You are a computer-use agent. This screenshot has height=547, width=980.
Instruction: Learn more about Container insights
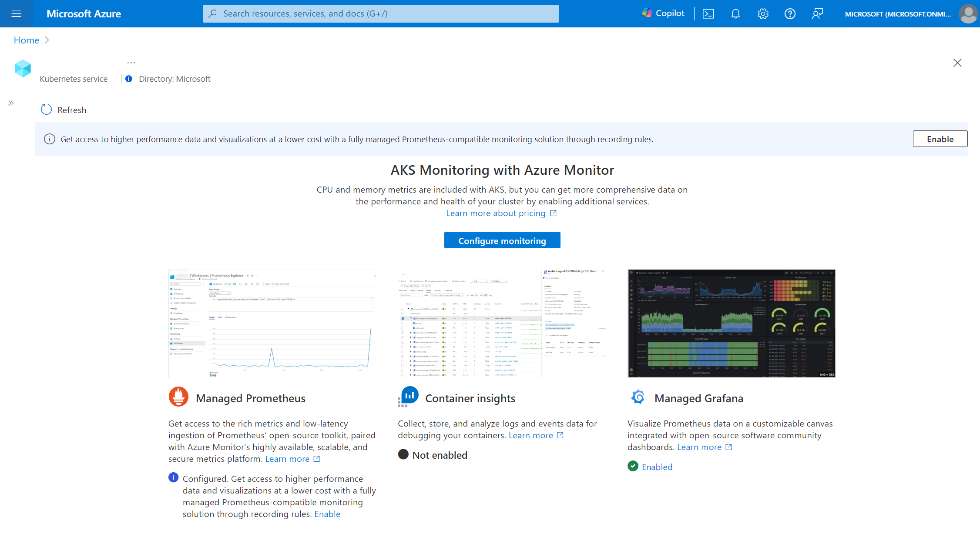(x=536, y=435)
